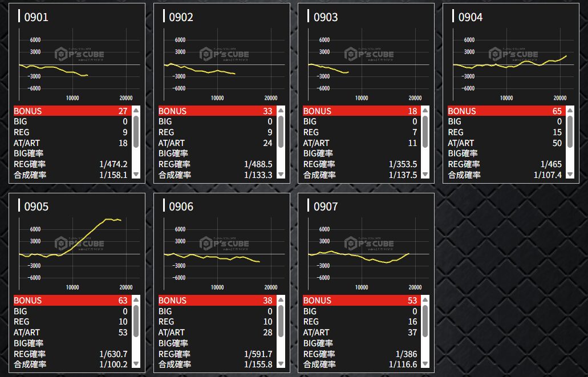This screenshot has width=588, height=377.
Task: Click the scrollbar thumb in machine 0902 panel
Action: pyautogui.click(x=281, y=132)
